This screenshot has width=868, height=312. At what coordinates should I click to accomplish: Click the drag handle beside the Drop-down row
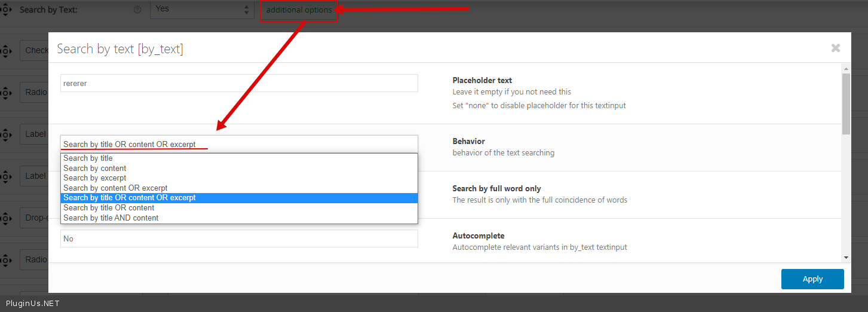tap(5, 218)
